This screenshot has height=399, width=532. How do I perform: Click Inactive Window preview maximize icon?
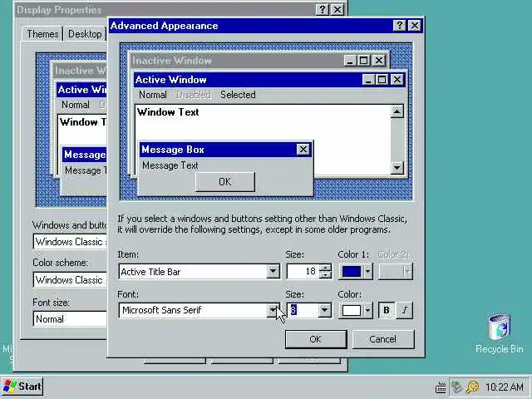363,61
